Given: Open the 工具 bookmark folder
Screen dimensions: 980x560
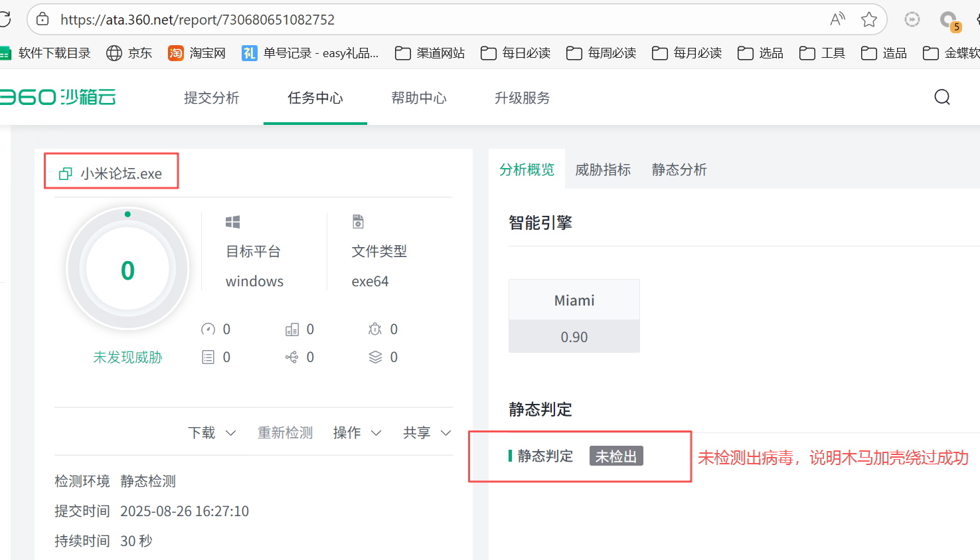Looking at the screenshot, I should point(822,53).
